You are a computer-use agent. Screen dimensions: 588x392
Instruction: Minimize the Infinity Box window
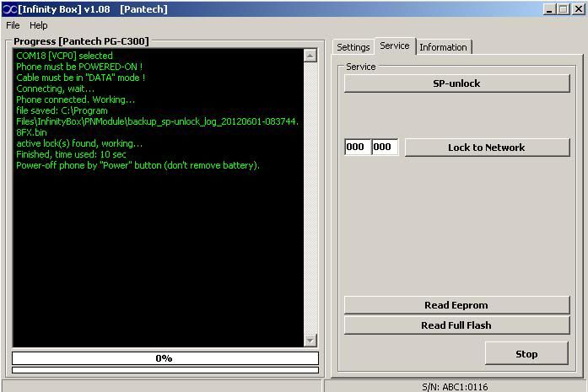pos(549,9)
